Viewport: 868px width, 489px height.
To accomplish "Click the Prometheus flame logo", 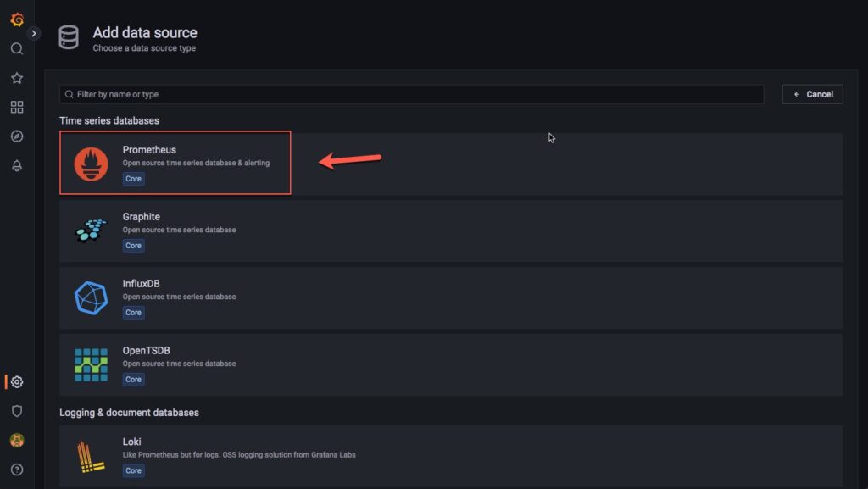I will coord(92,164).
